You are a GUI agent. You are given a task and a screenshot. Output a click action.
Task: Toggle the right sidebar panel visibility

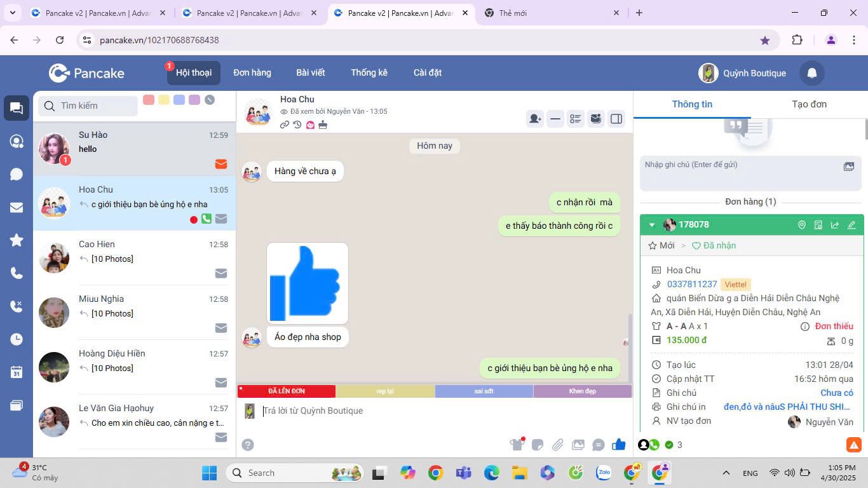coord(616,119)
